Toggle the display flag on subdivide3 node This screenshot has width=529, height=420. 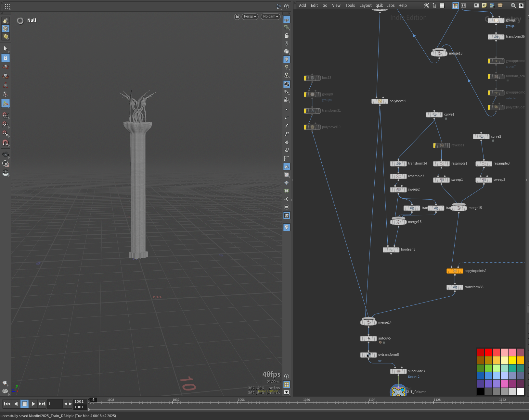click(x=405, y=371)
